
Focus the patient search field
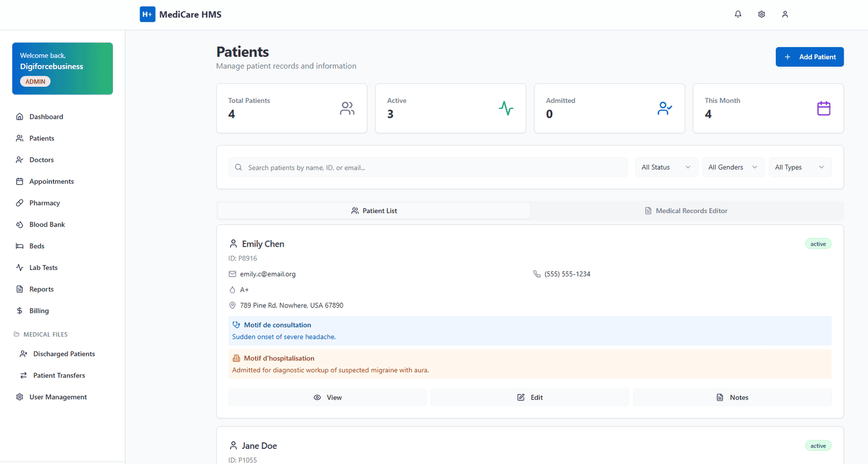427,167
